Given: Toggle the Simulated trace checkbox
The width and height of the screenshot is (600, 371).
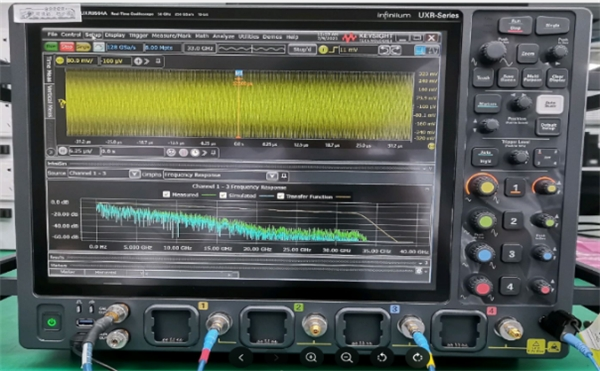Looking at the screenshot, I should coord(223,195).
